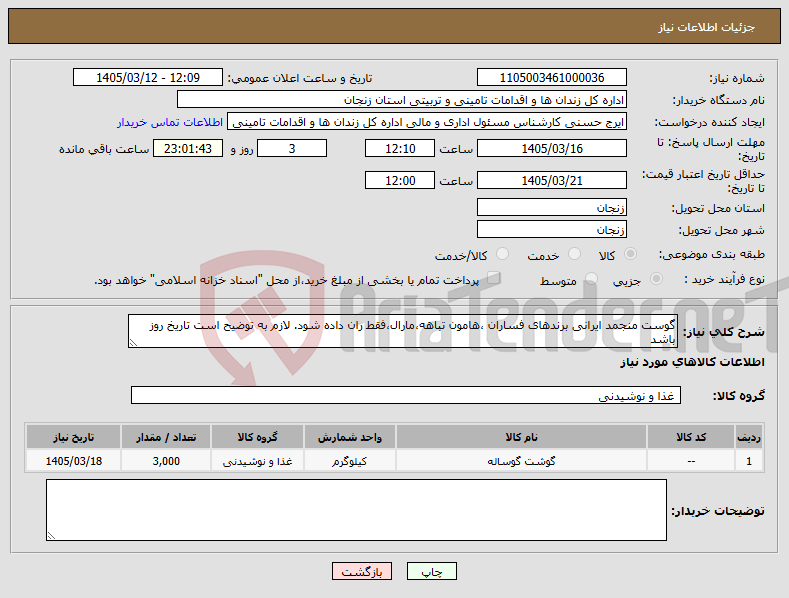789x598 pixels.
Task: Click the نام کالا column header
Action: point(521,437)
